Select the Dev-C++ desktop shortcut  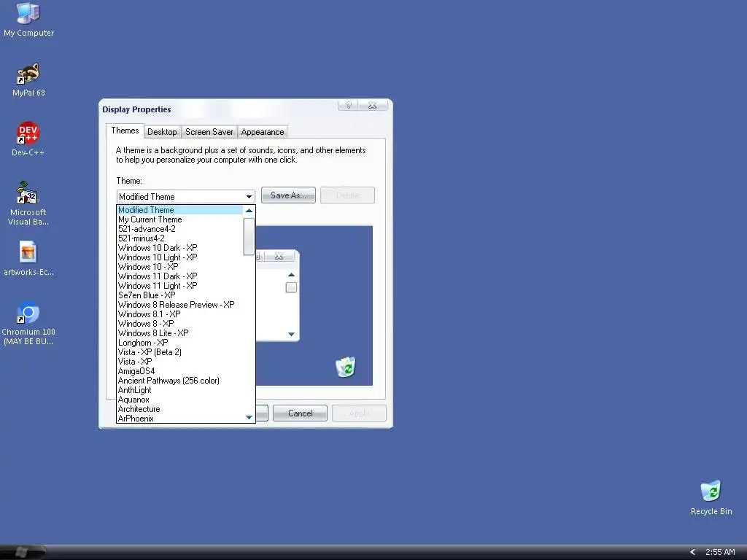28,139
